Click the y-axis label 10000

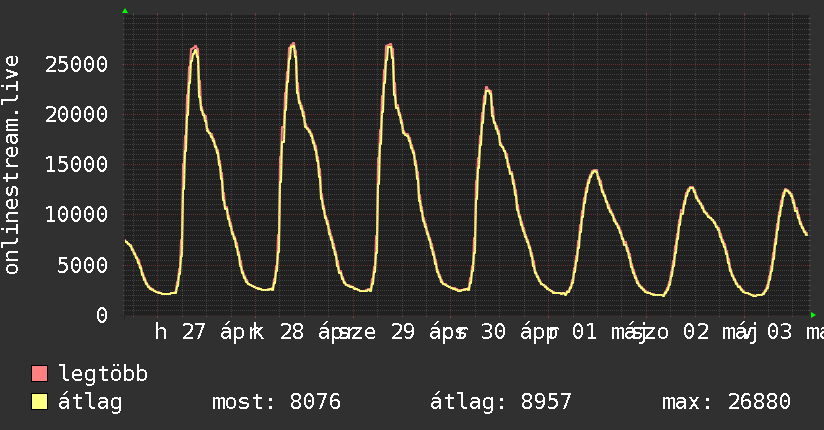click(x=76, y=214)
